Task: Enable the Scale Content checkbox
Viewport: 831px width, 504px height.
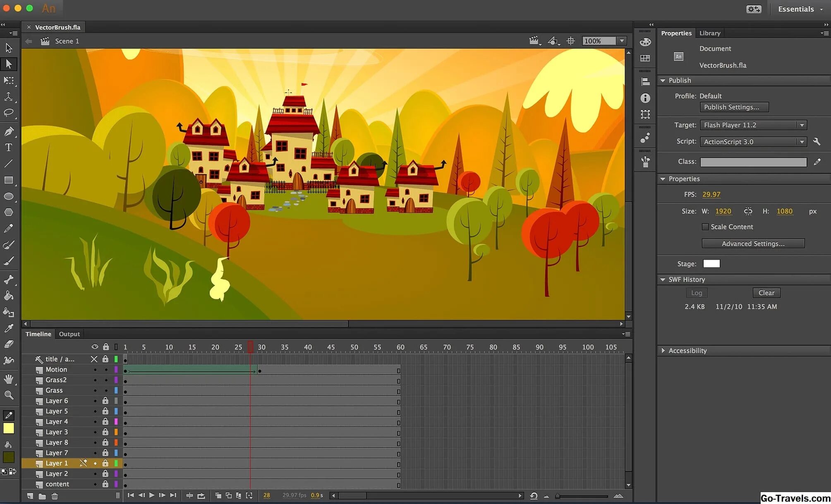Action: pos(705,227)
